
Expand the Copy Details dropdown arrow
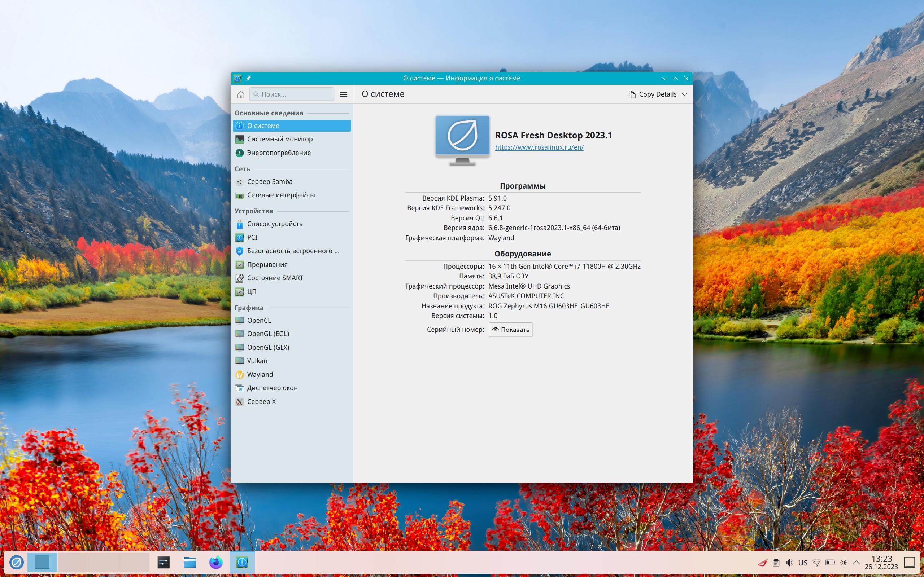684,94
